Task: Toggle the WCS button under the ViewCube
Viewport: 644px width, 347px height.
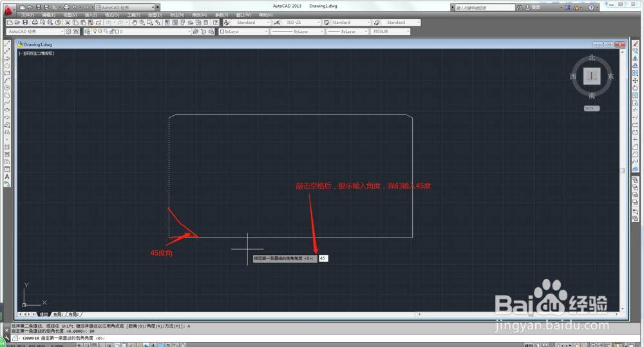Action: (592, 108)
